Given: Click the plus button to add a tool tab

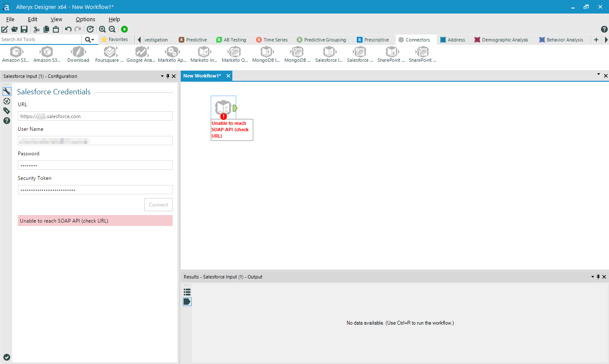Looking at the screenshot, I should tap(596, 39).
